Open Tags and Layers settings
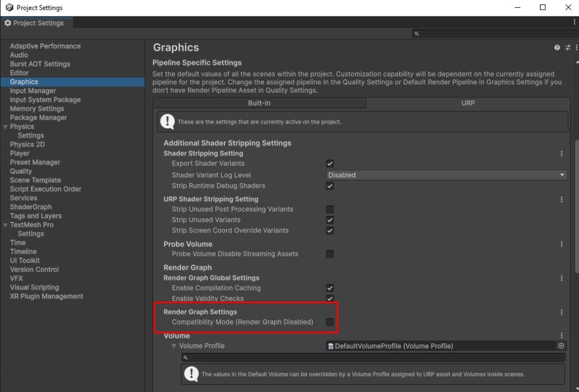This screenshot has width=579, height=392. tap(36, 216)
